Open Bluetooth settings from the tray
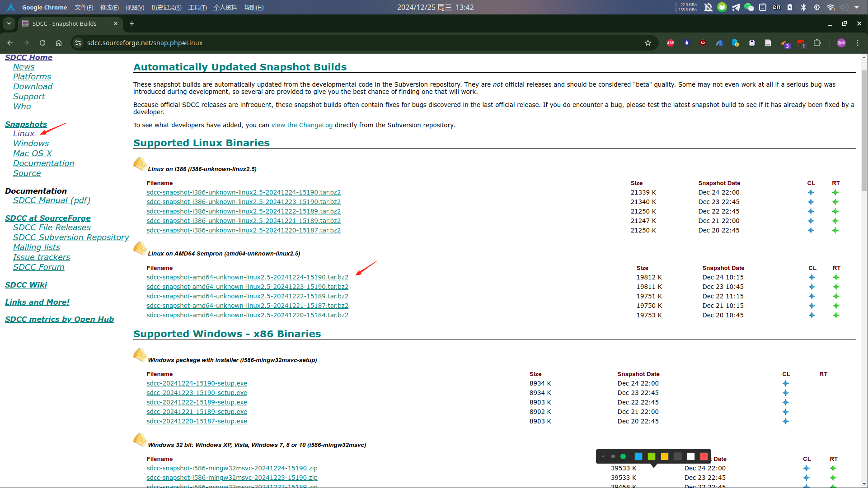 coord(803,7)
